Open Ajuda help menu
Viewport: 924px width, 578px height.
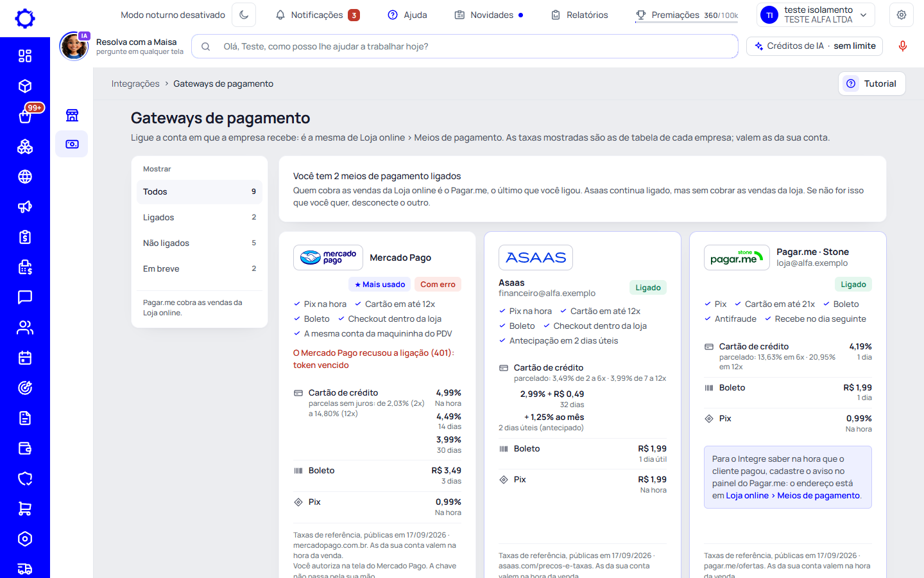(407, 15)
